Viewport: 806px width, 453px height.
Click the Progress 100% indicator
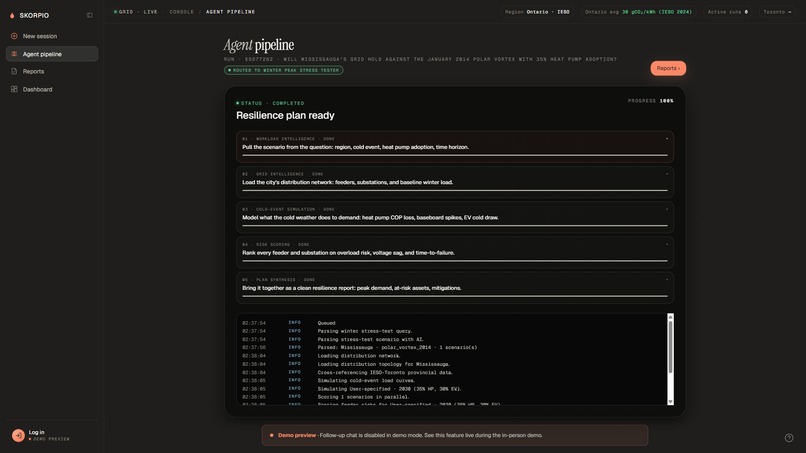tap(651, 101)
